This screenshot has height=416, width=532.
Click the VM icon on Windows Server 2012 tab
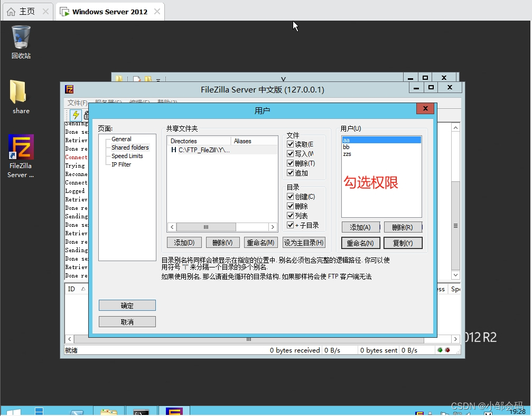coord(64,12)
